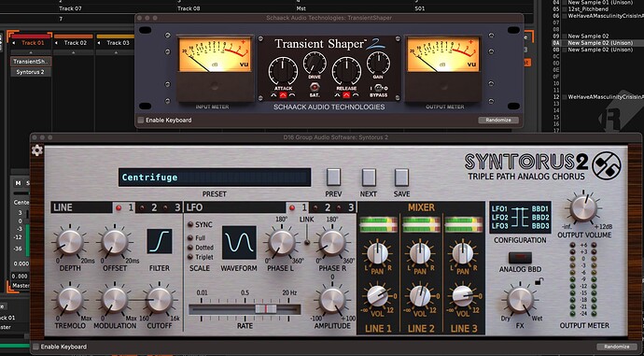Click the LFO waveform display
The width and height of the screenshot is (644, 356).
click(x=239, y=243)
